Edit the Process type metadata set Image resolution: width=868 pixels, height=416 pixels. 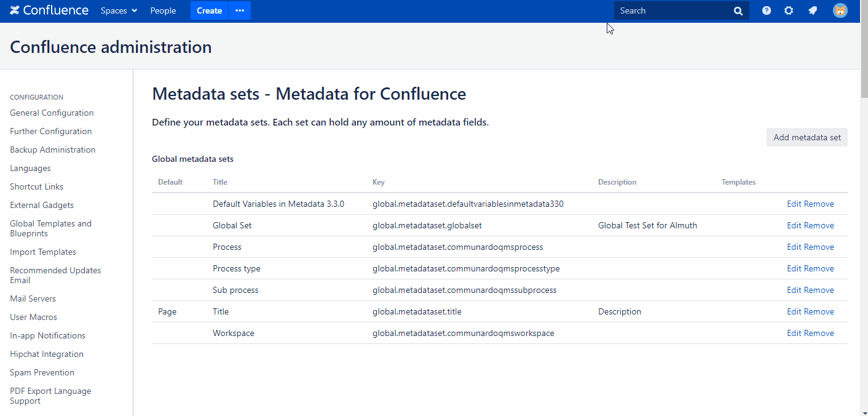(794, 268)
